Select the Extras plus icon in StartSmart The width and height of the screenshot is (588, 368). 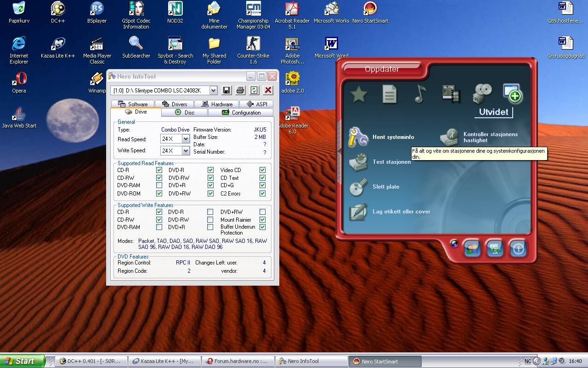point(512,92)
